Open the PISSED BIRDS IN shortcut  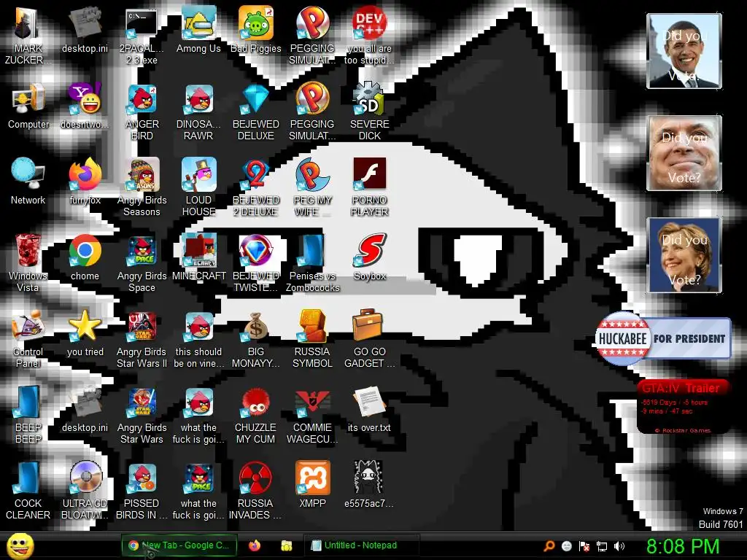tap(142, 491)
